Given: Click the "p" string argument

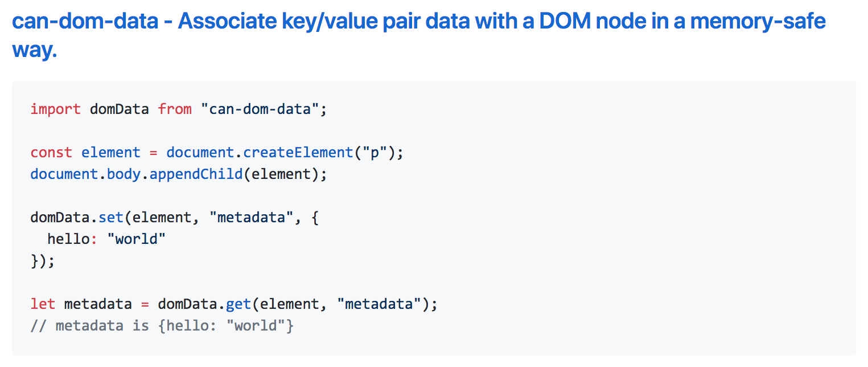Looking at the screenshot, I should (375, 152).
